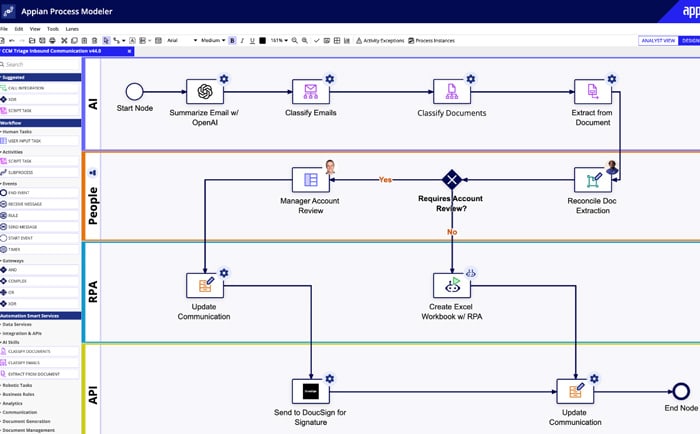
Task: Click the undo arrow in the toolbar
Action: click(12, 41)
